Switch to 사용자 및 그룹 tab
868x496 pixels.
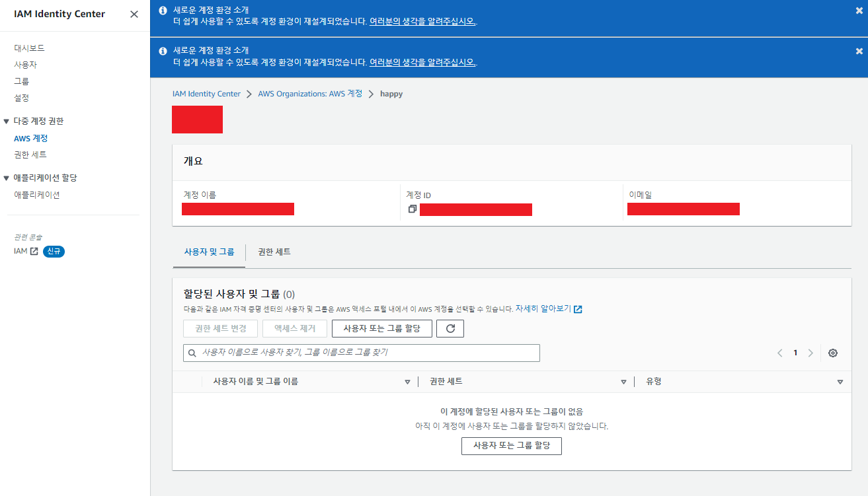209,252
